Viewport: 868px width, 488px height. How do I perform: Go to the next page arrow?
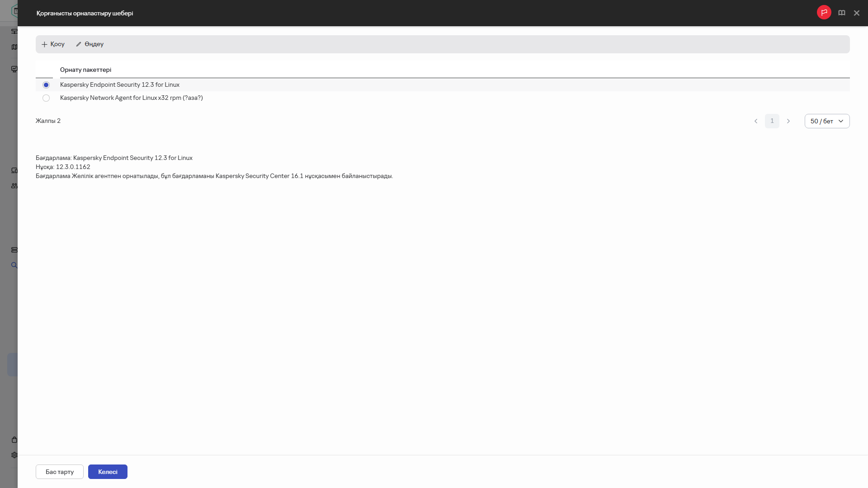(788, 121)
